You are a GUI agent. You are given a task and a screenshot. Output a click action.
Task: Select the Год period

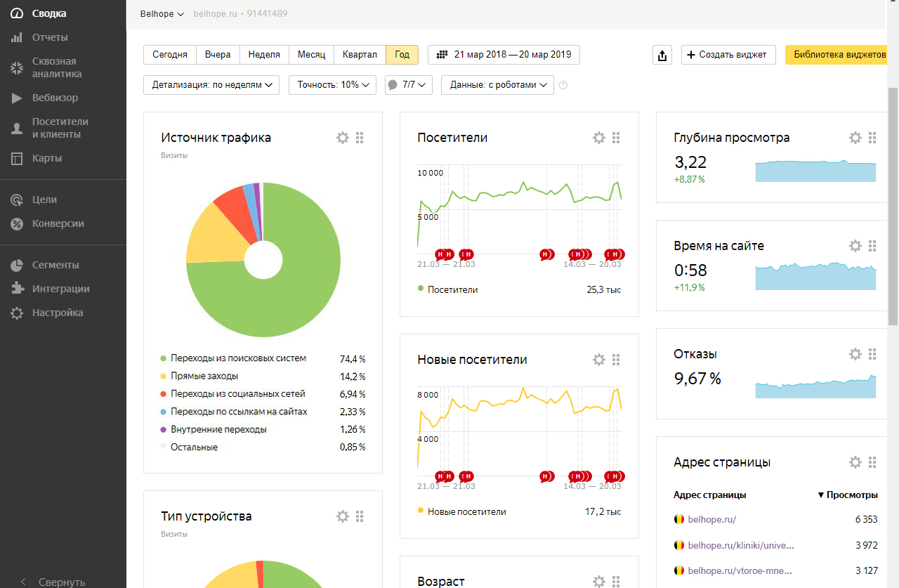402,55
